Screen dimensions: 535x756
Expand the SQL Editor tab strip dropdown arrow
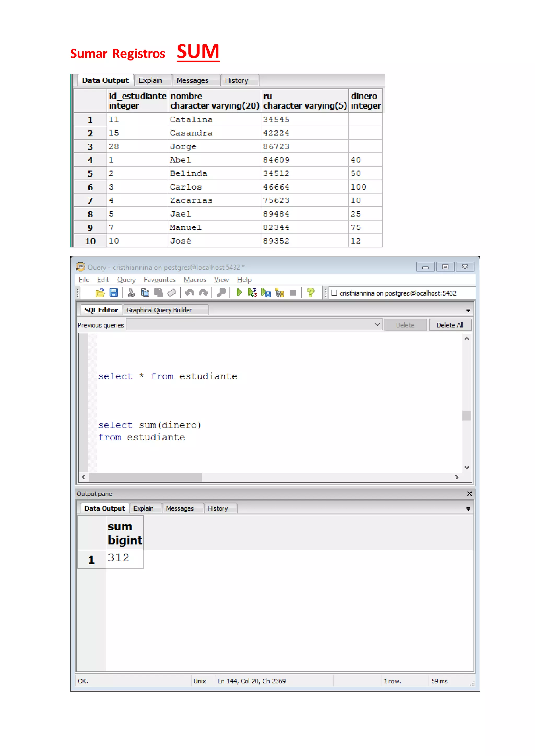(x=468, y=310)
